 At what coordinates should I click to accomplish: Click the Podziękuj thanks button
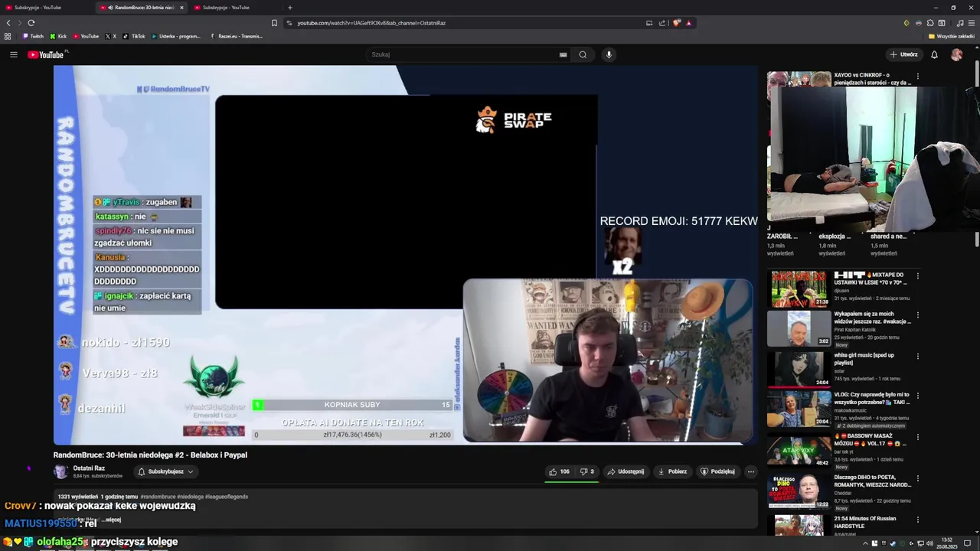[717, 471]
